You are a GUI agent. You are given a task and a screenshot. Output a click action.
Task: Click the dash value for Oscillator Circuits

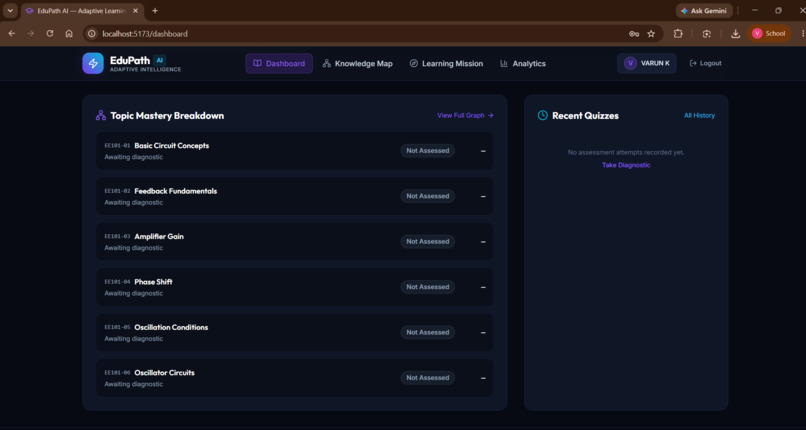click(483, 378)
